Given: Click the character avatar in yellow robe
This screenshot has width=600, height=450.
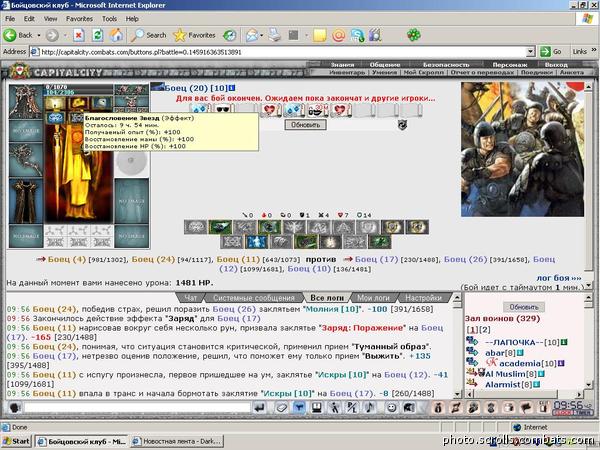Looking at the screenshot, I should pos(78,174).
